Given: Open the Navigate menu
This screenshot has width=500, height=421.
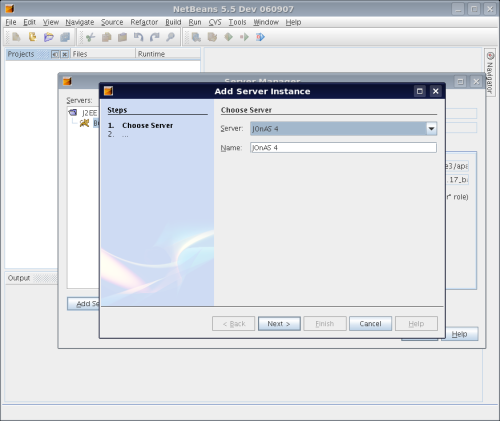Looking at the screenshot, I should point(80,22).
